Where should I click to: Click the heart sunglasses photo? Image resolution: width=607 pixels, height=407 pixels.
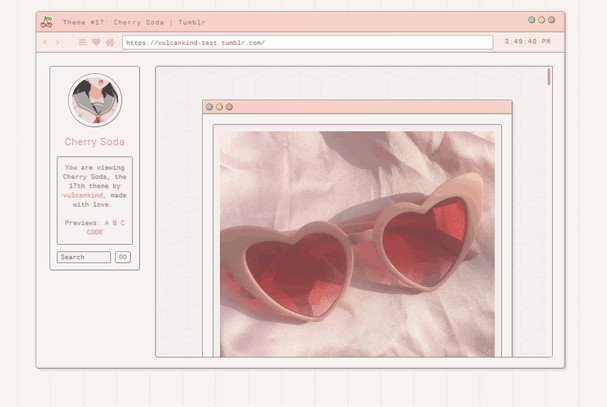(x=357, y=243)
